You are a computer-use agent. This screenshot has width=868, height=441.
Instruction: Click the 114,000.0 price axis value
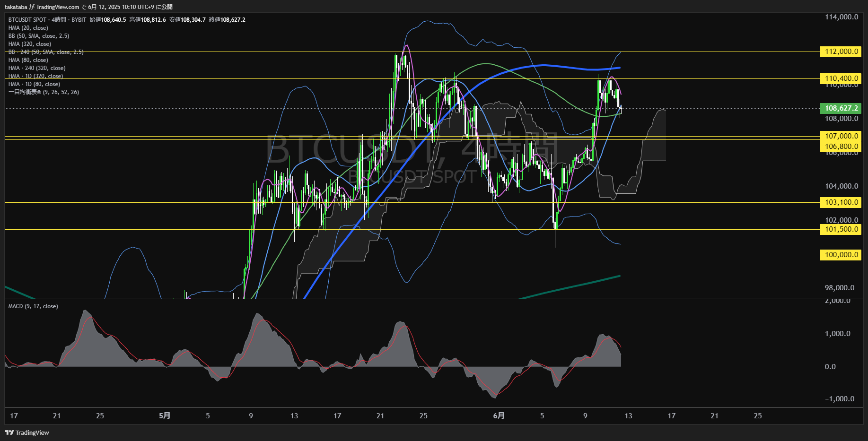coord(842,17)
